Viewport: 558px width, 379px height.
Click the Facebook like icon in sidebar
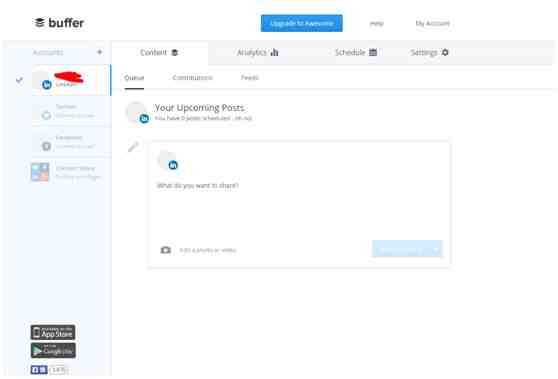39,370
